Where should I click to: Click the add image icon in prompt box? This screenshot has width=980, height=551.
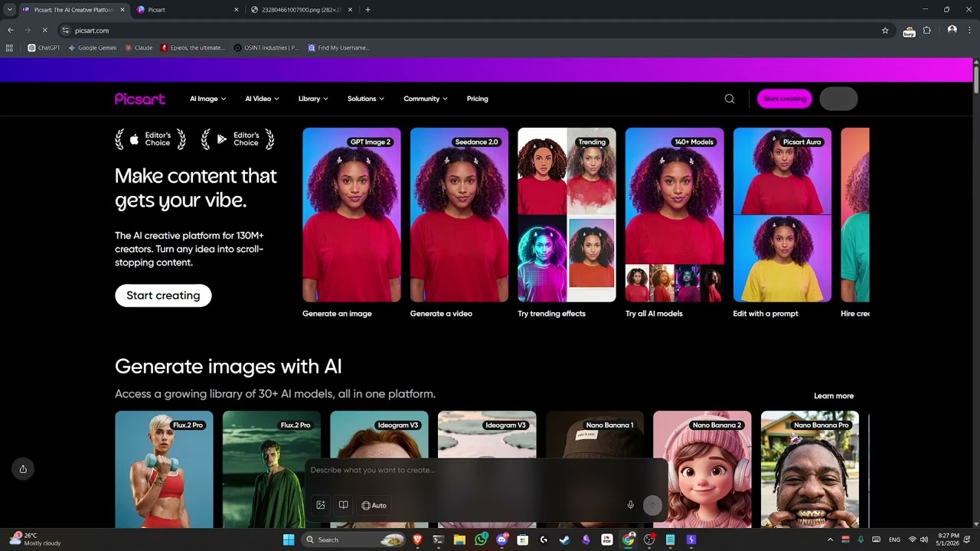[321, 505]
